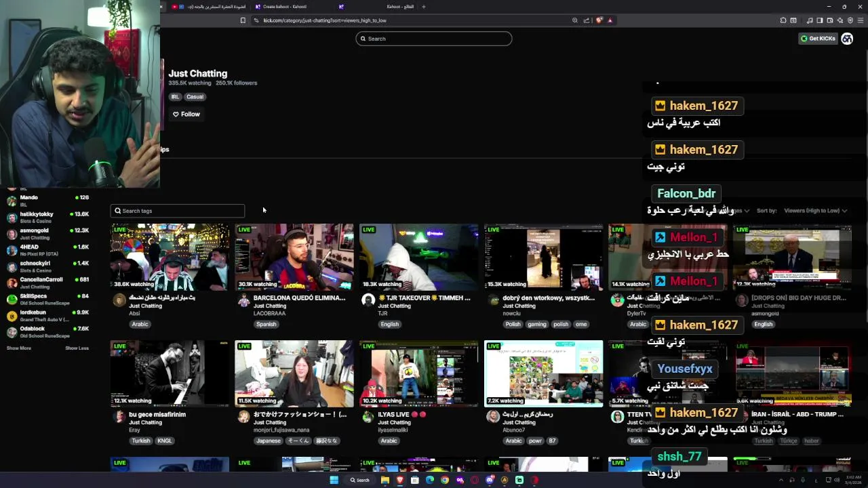Open the Brave main menu icon
Viewport: 868px width, 488px height.
click(860, 20)
